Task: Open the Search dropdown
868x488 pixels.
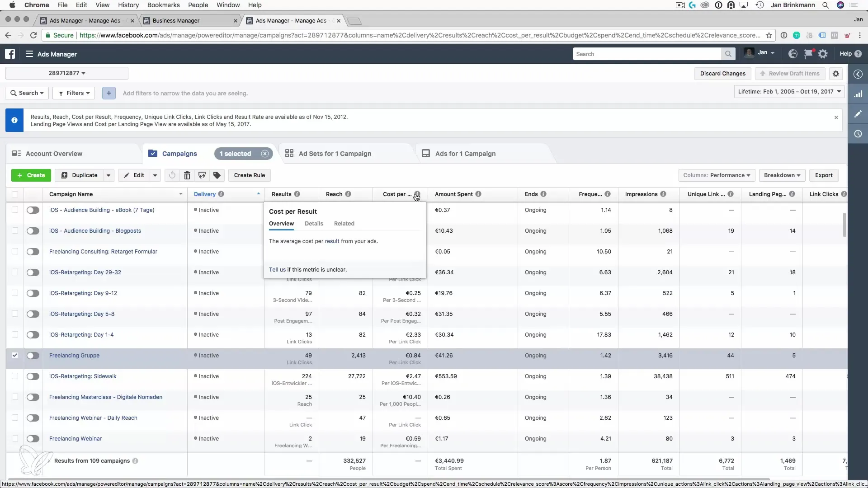Action: (x=27, y=93)
